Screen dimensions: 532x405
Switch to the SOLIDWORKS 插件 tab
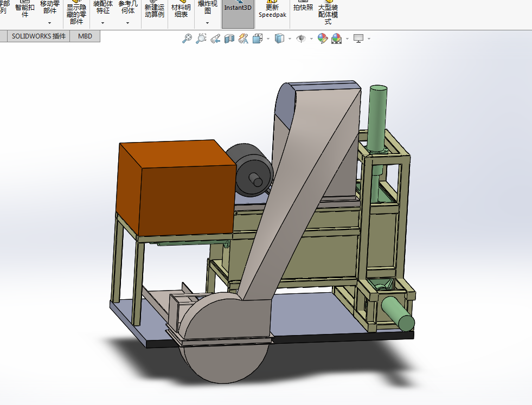click(x=39, y=36)
